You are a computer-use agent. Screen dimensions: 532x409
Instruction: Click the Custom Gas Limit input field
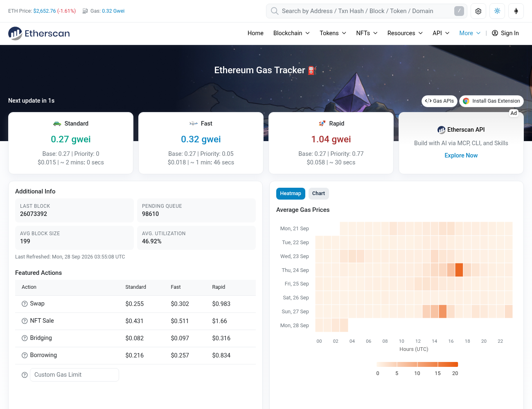coord(74,375)
